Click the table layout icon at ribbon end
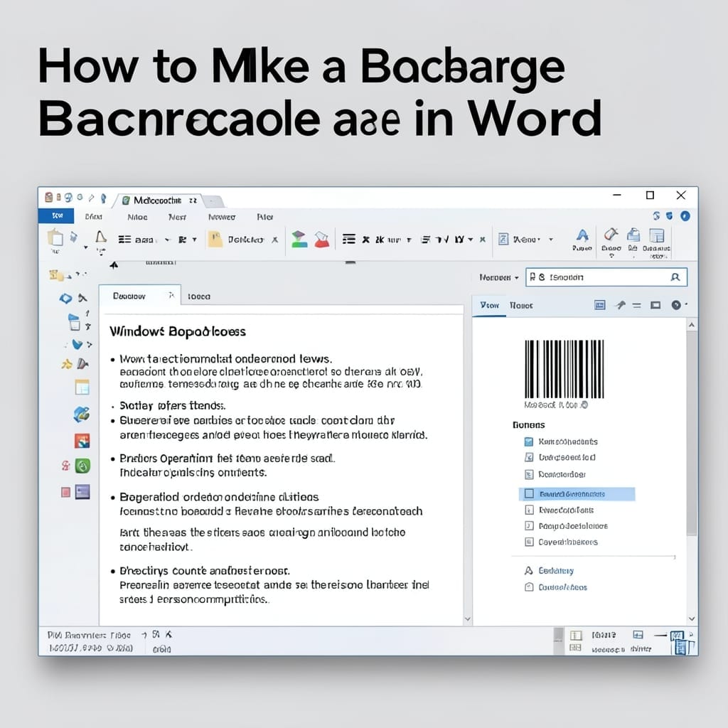 coord(656,235)
